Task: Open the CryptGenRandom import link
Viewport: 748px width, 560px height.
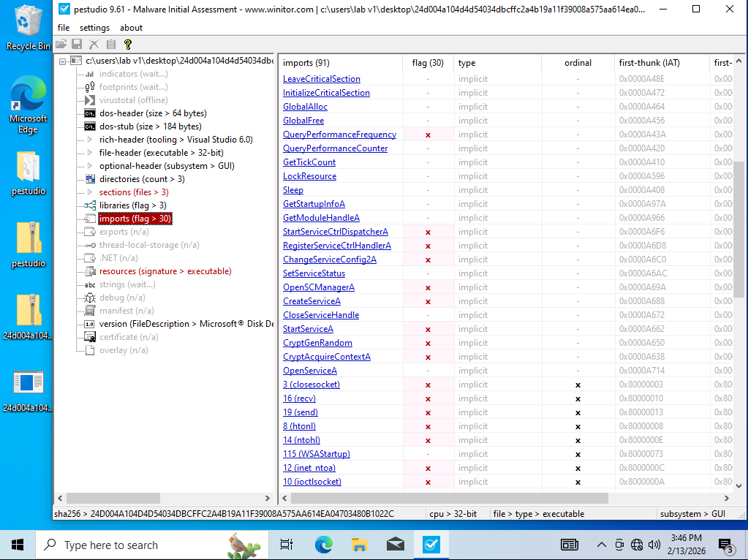Action: click(x=317, y=343)
